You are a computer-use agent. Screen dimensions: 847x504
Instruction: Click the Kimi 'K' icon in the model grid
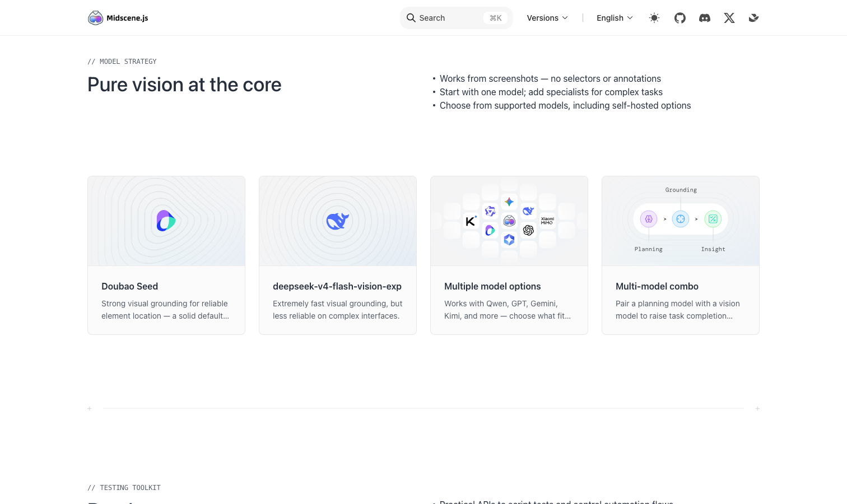coord(471,221)
